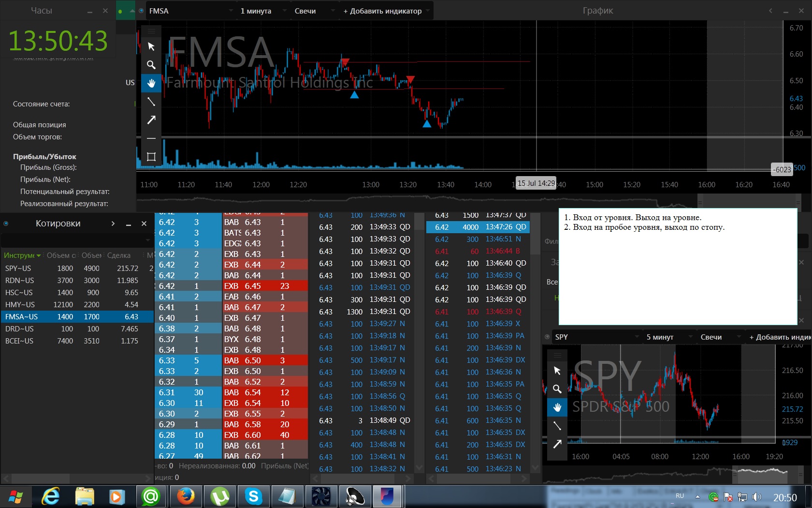Image resolution: width=812 pixels, height=508 pixels.
Task: Open Firefox from the taskbar
Action: tap(186, 496)
